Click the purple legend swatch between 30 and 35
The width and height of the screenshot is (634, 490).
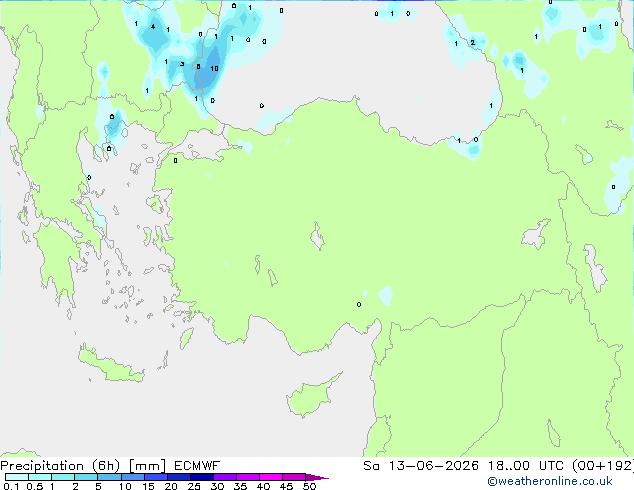tap(225, 477)
